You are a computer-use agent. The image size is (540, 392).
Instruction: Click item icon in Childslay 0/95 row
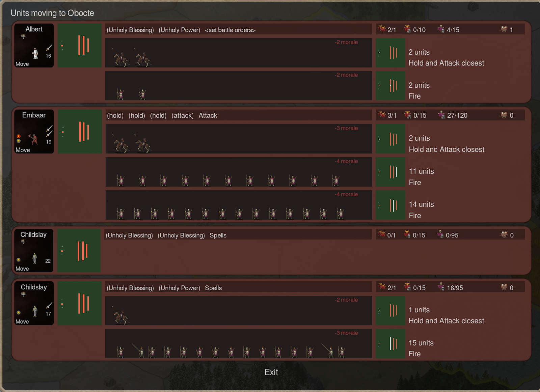click(504, 234)
